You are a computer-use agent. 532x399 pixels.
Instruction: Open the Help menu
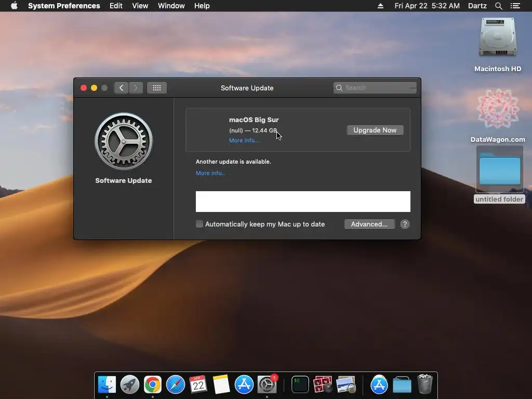(x=202, y=6)
